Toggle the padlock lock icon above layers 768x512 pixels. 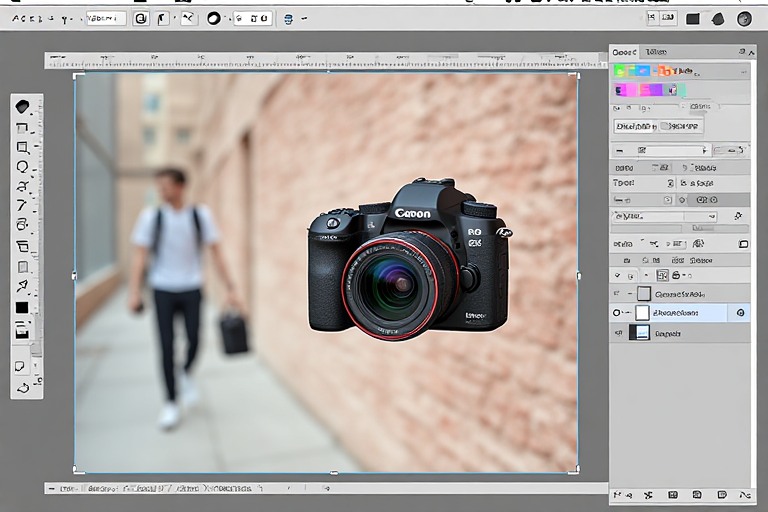[x=676, y=275]
